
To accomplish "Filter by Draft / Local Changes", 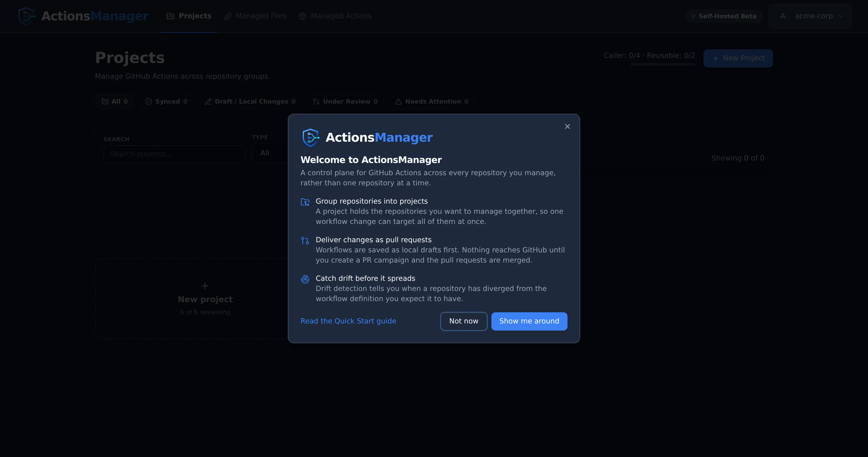I will coord(250,102).
